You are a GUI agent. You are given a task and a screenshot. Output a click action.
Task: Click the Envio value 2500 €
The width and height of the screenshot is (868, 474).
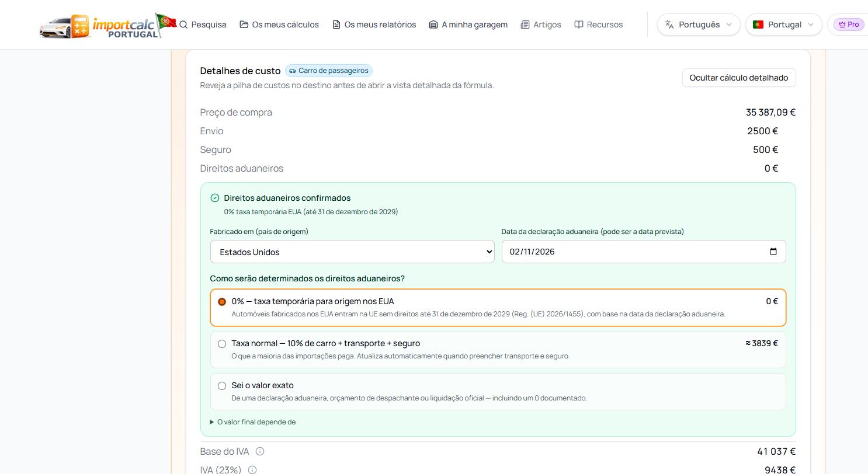763,131
